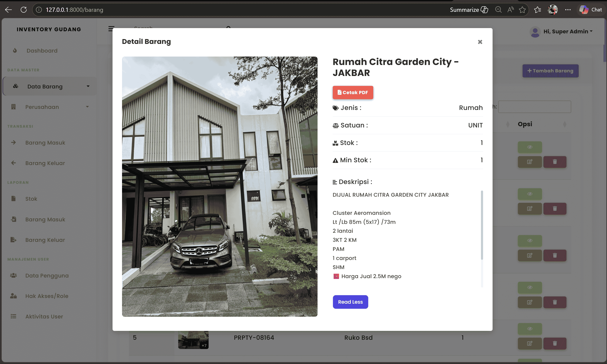Click the balance-scale icon beside Satuan

(x=335, y=126)
